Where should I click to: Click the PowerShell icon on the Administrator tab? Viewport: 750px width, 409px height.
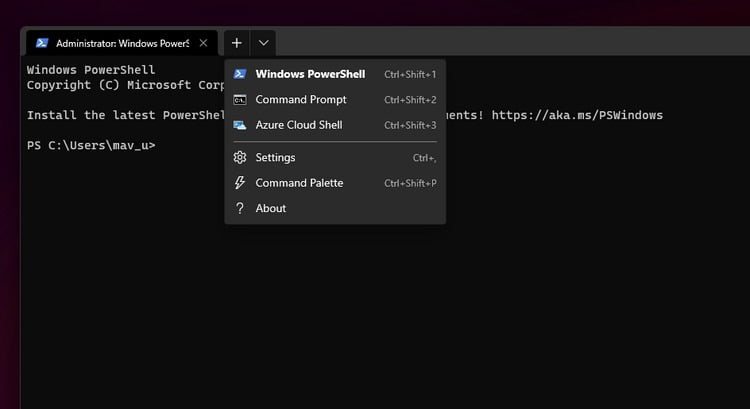[x=42, y=43]
